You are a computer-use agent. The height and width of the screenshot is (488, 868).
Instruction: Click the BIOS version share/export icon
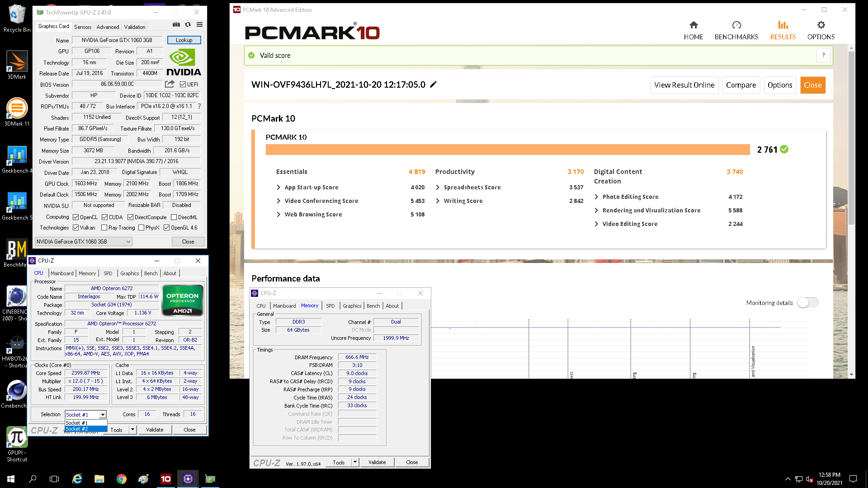170,84
